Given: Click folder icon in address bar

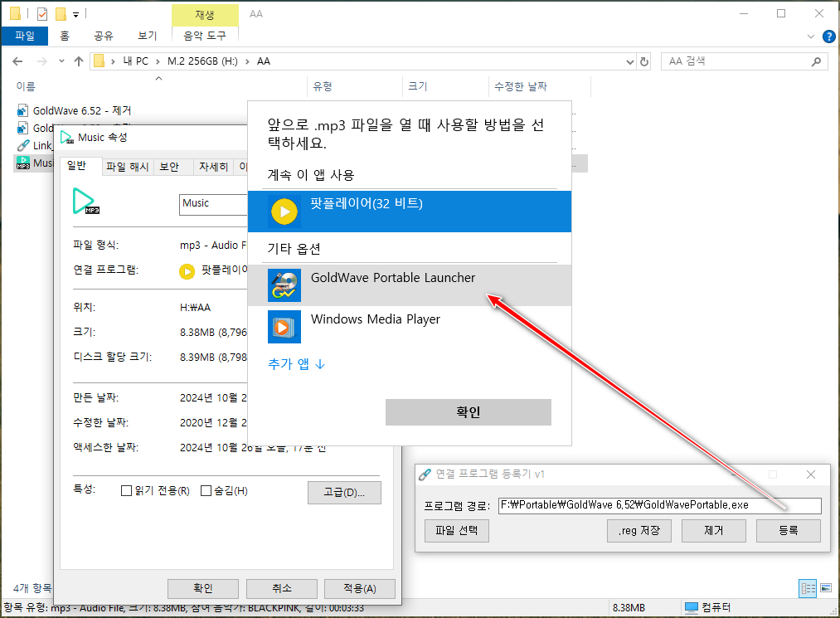Looking at the screenshot, I should coord(100,61).
